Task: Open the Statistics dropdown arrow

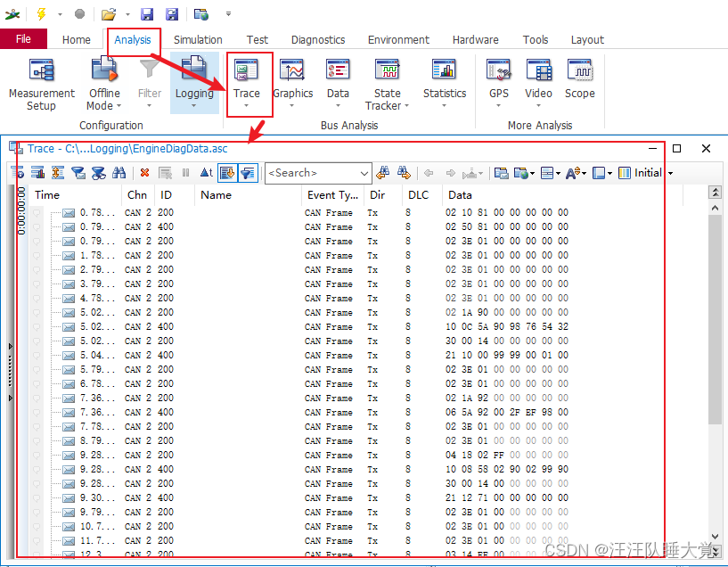Action: tap(445, 106)
